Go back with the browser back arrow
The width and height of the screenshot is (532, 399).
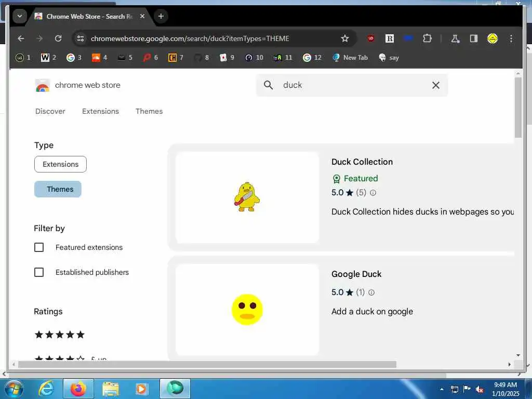click(21, 38)
